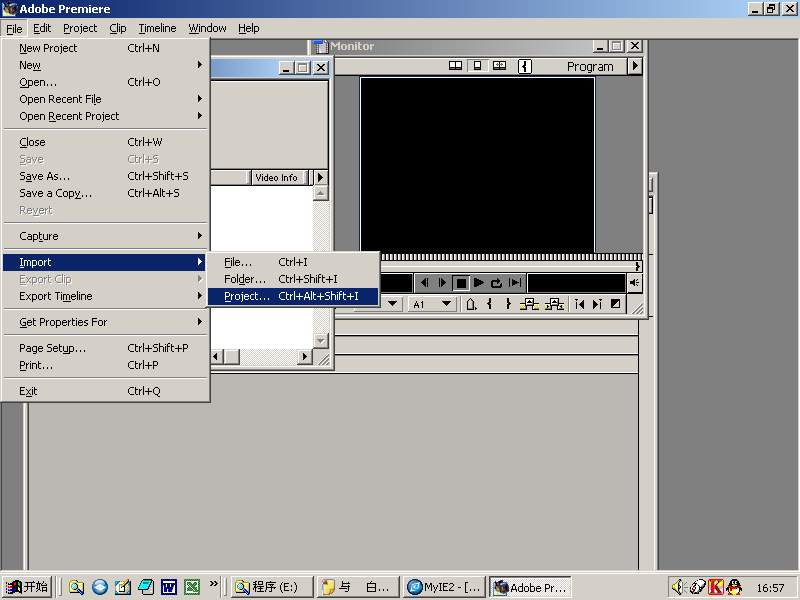The image size is (800, 600).
Task: Open the flyout arrow next to Video Info
Action: [320, 177]
